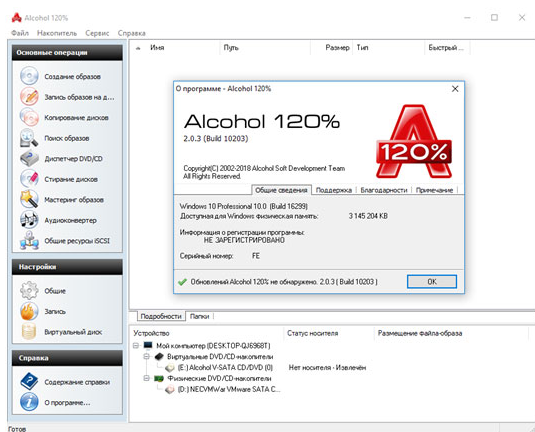Click the Диспетчер DVD/CD drive icon
The width and height of the screenshot is (535, 432).
[x=29, y=158]
